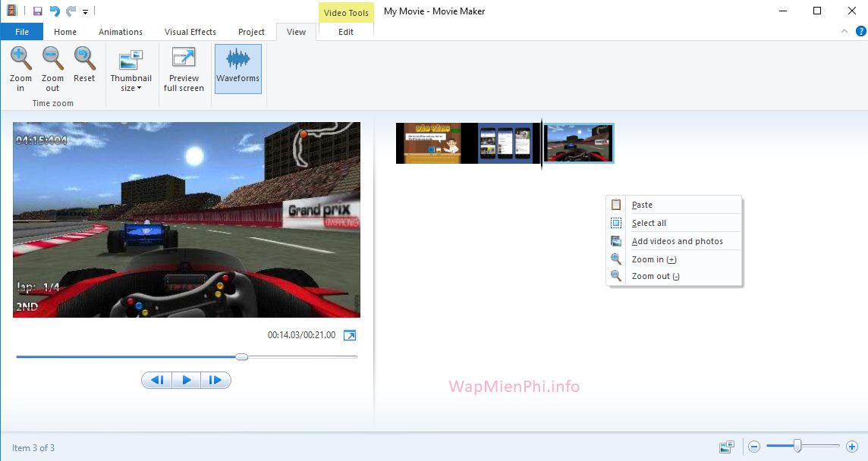Click the Zoom out time icon

point(52,69)
